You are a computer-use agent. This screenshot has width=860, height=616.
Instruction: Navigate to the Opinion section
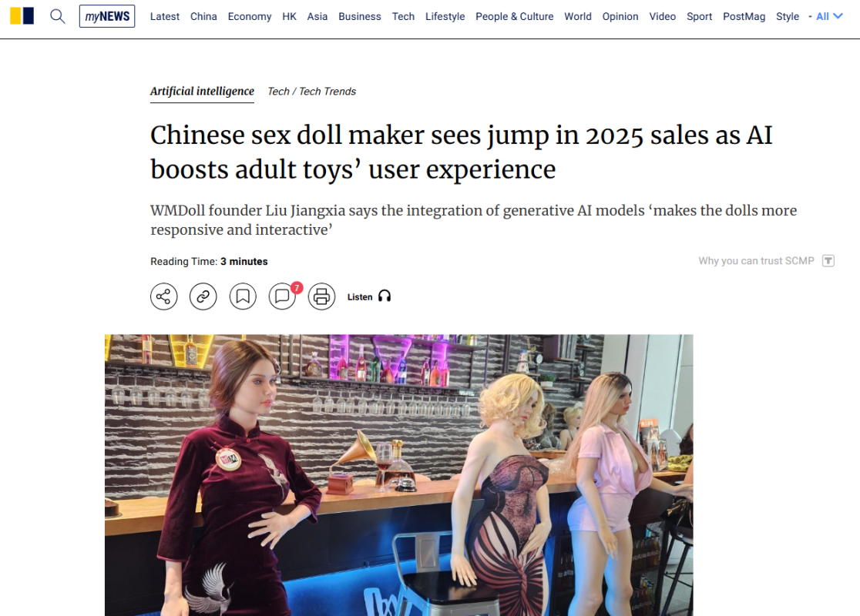point(620,16)
